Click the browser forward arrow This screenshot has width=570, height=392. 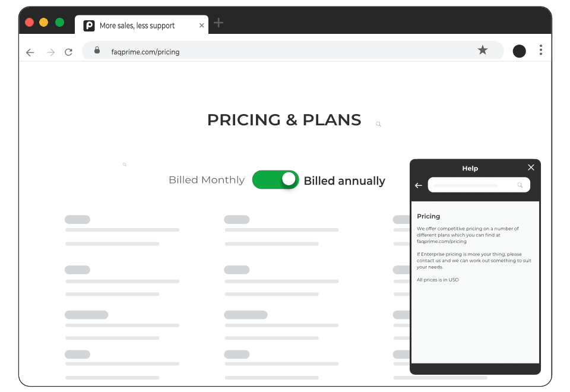51,52
